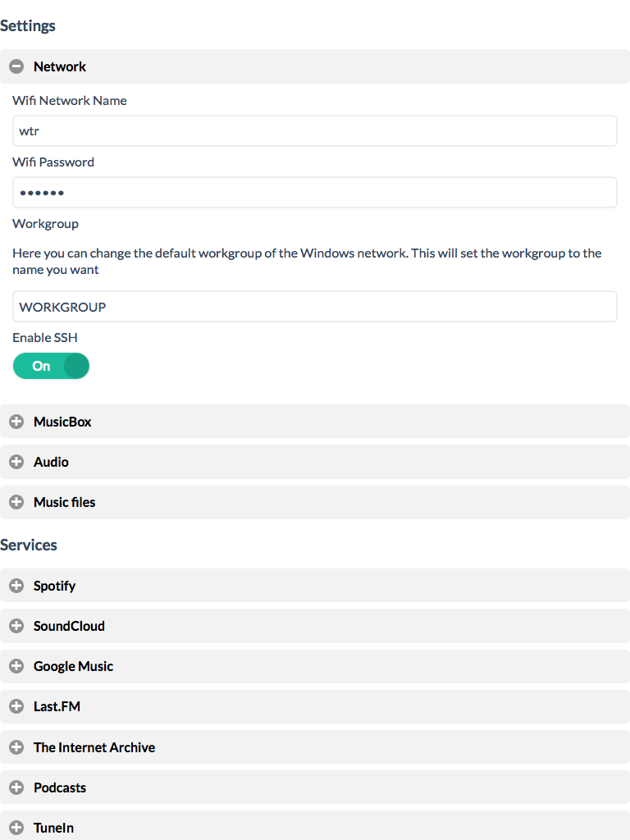Click the SoundCloud plus icon

16,626
